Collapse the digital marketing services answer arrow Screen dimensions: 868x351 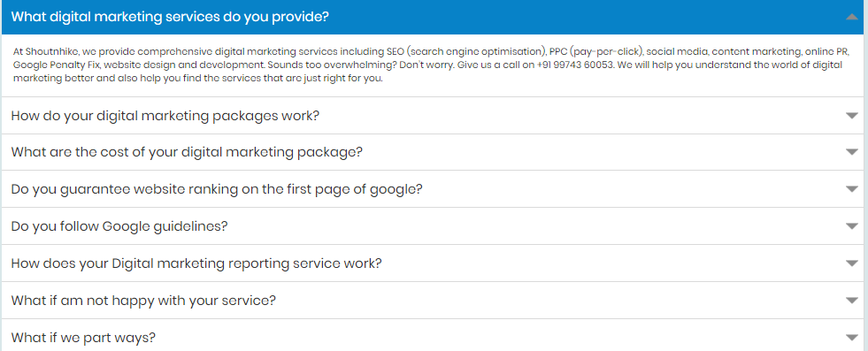pyautogui.click(x=852, y=17)
